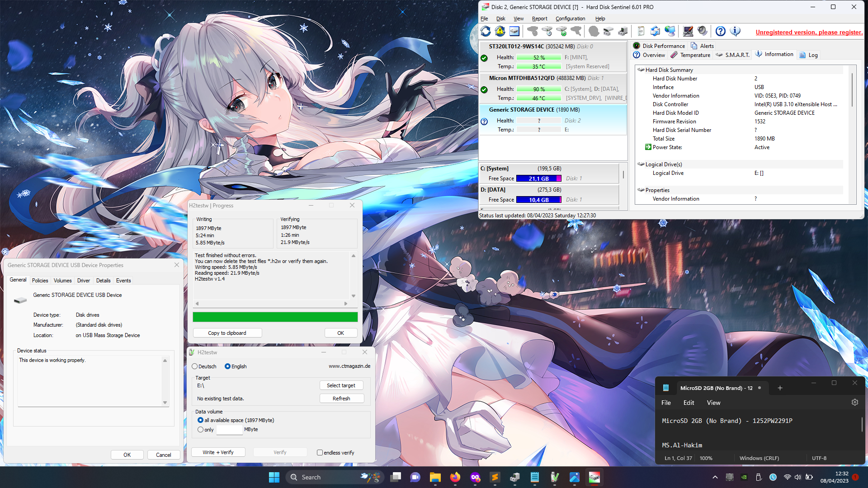Click OK in H2testw Progress window
Viewport: 868px width, 488px height.
(341, 333)
